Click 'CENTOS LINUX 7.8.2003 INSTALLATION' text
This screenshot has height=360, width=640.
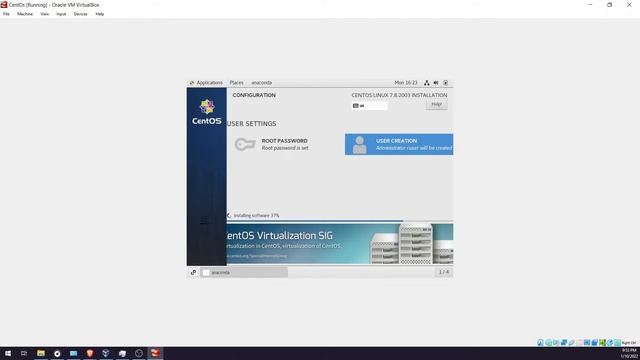click(x=399, y=95)
